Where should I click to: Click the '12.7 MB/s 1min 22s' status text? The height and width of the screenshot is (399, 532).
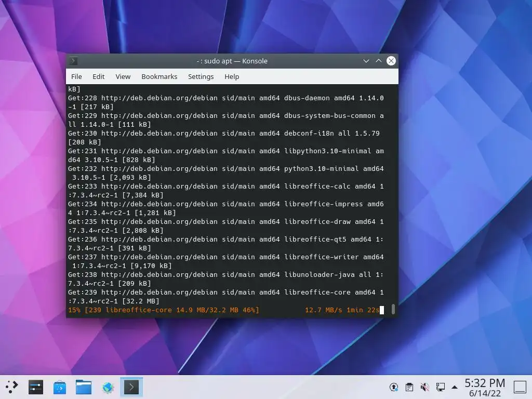(342, 310)
